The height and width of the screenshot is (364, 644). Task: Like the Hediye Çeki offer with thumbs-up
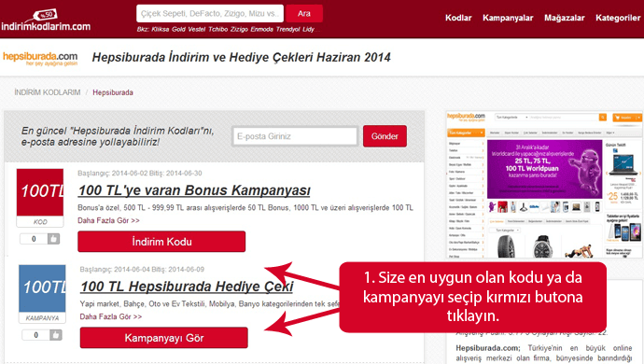(55, 335)
